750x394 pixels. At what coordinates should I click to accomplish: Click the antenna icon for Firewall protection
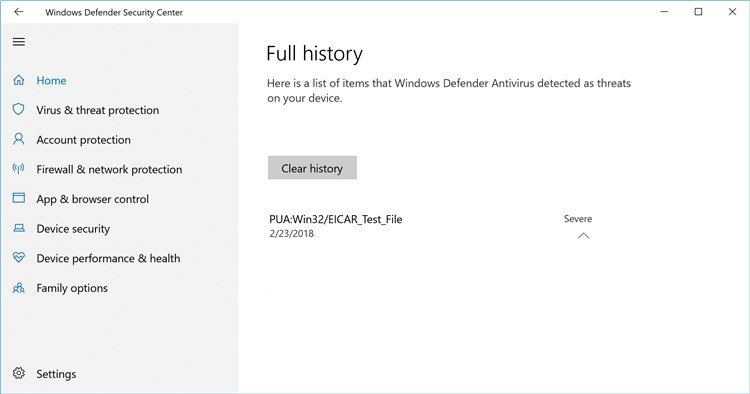(19, 169)
